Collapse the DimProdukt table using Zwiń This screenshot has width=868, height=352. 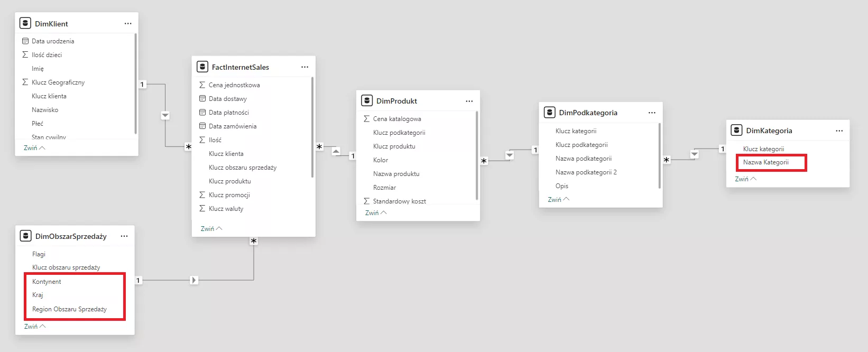(x=376, y=213)
